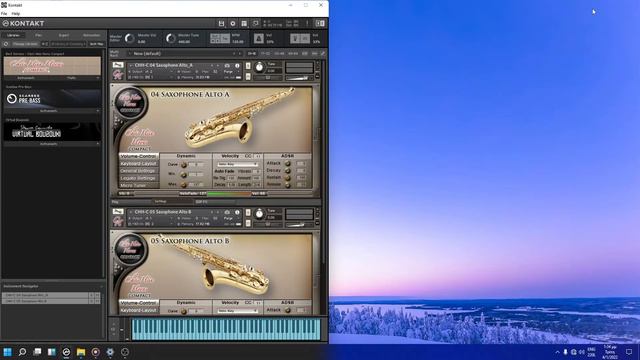The height and width of the screenshot is (360, 640).
Task: Click the library search field
Action: point(68,44)
